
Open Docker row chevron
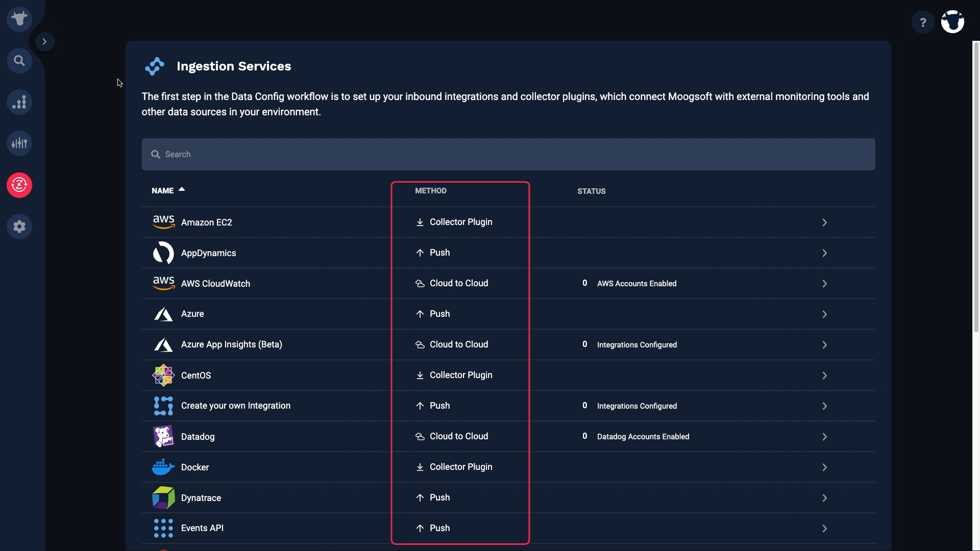(x=824, y=467)
